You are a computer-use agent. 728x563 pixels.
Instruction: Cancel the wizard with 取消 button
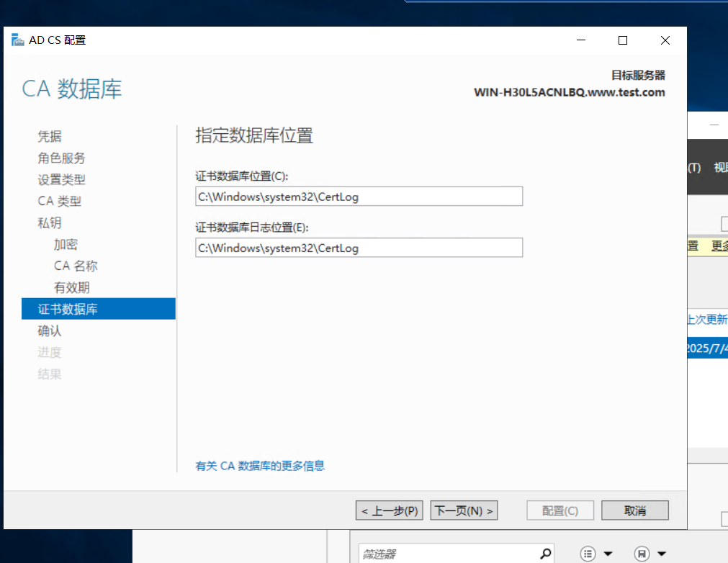click(634, 510)
